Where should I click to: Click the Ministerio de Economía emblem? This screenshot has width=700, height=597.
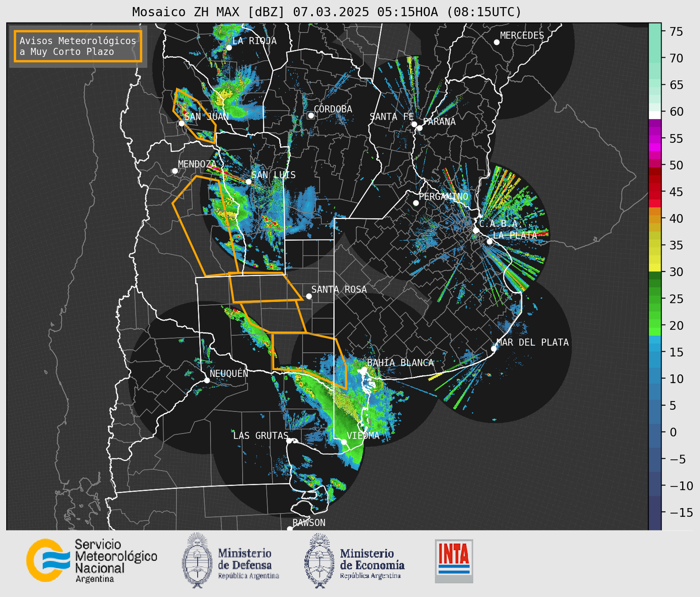319,560
